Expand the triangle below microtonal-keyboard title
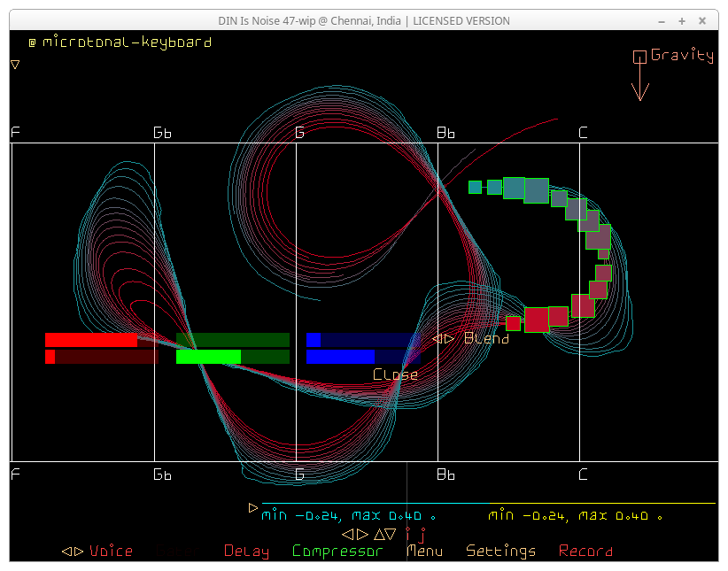Image resolution: width=728 pixels, height=571 pixels. [x=15, y=65]
